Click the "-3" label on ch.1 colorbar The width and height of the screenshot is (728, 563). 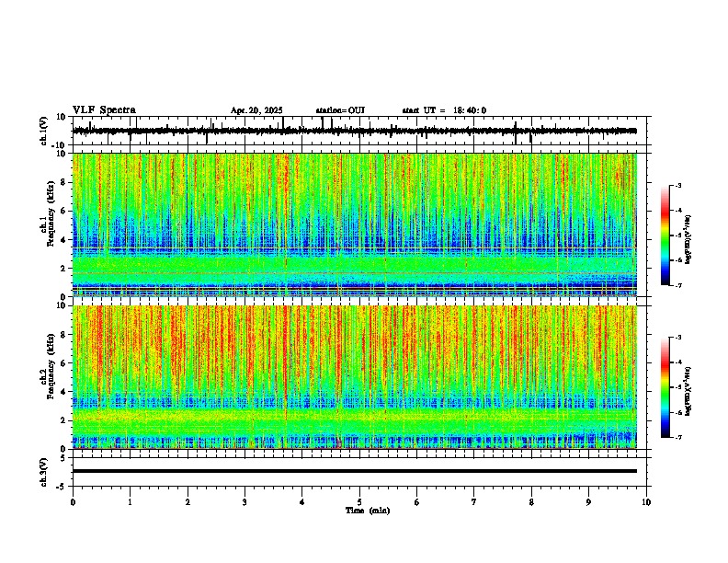point(677,185)
